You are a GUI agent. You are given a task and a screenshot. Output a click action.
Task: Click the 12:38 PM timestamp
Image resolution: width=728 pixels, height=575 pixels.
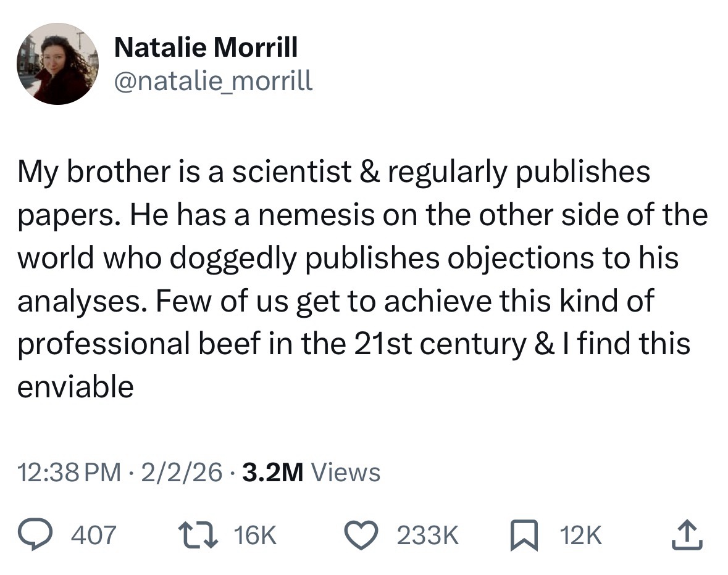tap(69, 473)
